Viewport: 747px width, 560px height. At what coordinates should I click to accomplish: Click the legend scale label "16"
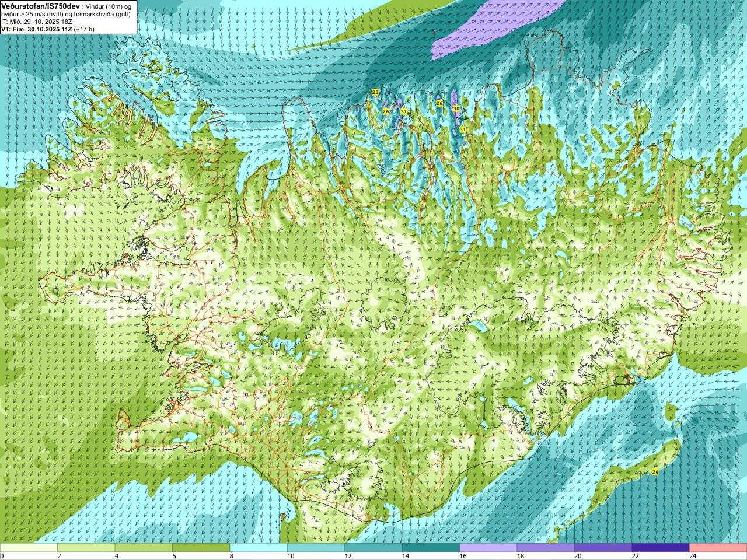pyautogui.click(x=463, y=556)
